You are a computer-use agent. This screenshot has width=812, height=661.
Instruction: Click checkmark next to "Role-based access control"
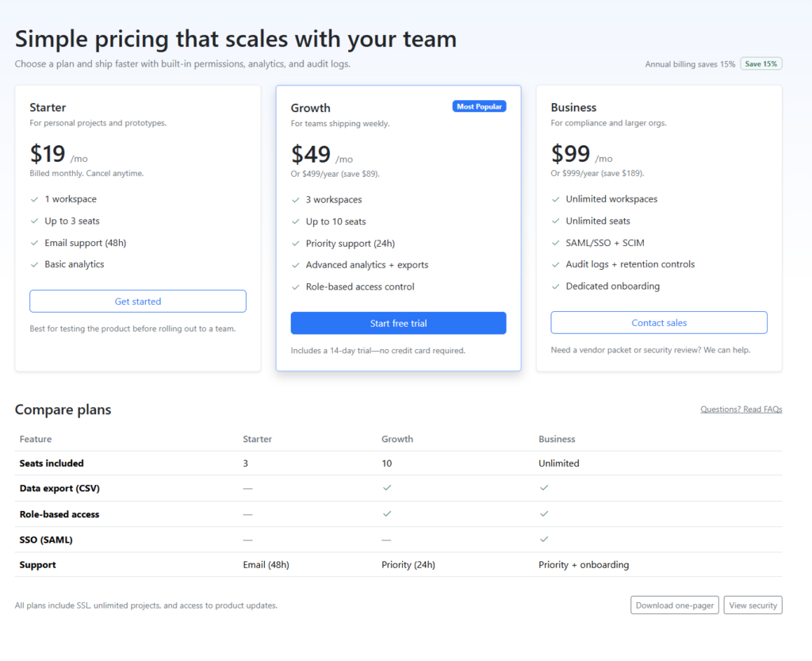[x=296, y=287]
